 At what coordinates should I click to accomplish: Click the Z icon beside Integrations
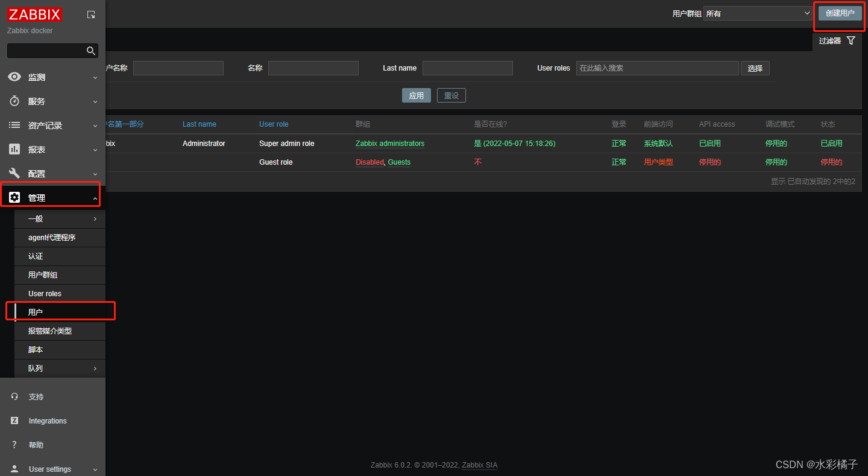coord(14,420)
